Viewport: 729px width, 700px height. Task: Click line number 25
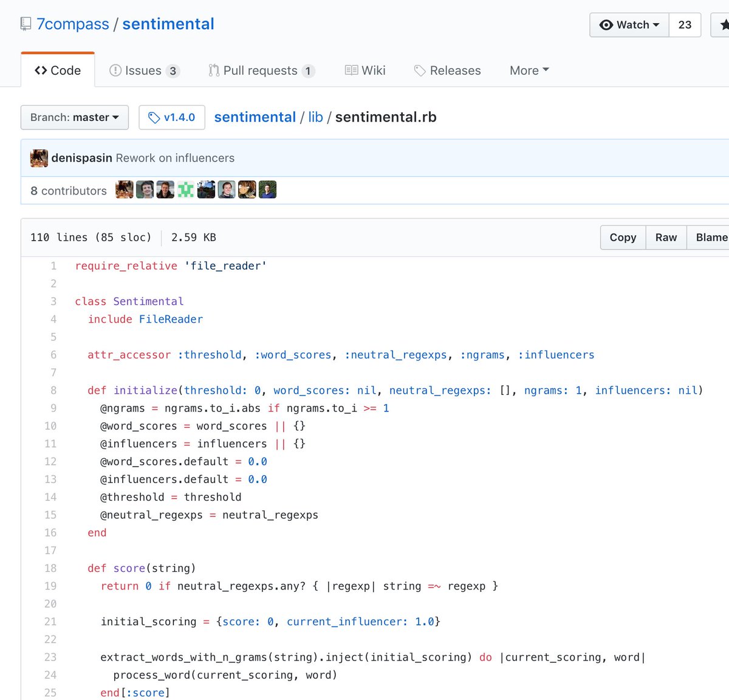point(50,693)
